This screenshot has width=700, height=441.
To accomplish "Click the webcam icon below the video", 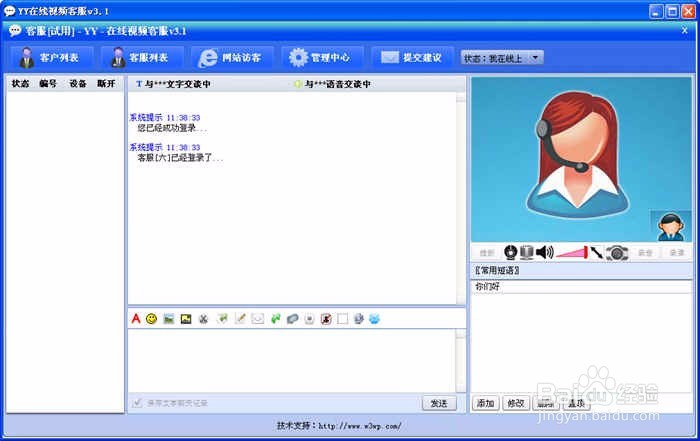I will pyautogui.click(x=510, y=253).
